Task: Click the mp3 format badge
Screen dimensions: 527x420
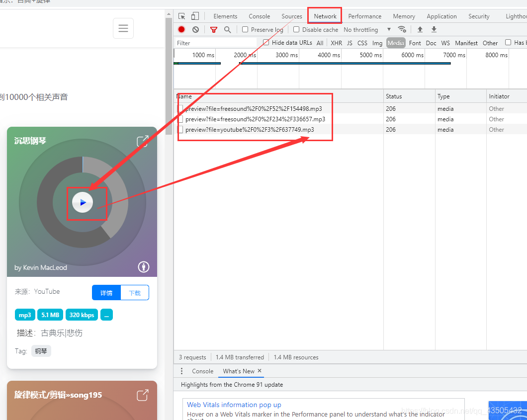Action: 25,315
